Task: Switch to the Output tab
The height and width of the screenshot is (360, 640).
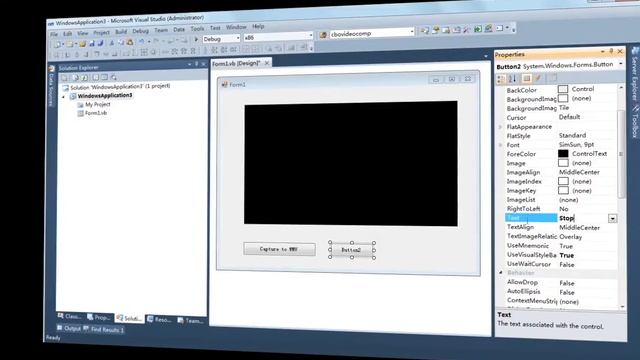Action: (x=69, y=328)
